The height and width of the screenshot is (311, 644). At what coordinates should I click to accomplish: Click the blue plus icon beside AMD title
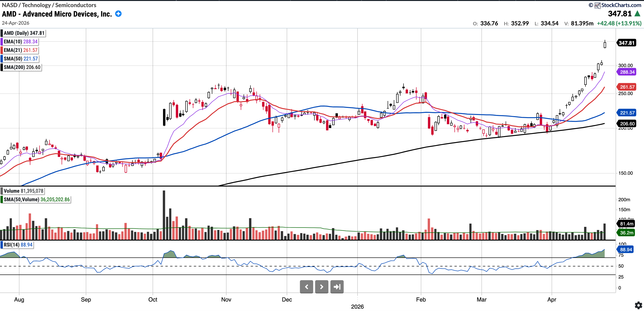point(118,14)
